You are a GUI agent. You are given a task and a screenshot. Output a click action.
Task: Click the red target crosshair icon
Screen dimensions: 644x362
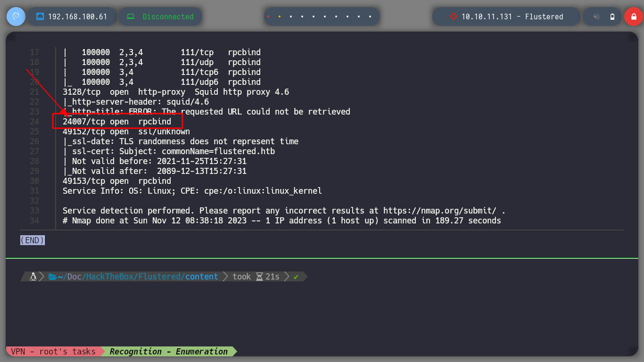[x=454, y=16]
